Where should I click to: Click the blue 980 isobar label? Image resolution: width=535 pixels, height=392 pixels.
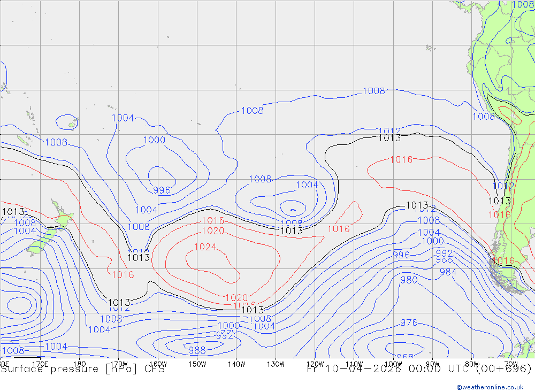click(409, 280)
